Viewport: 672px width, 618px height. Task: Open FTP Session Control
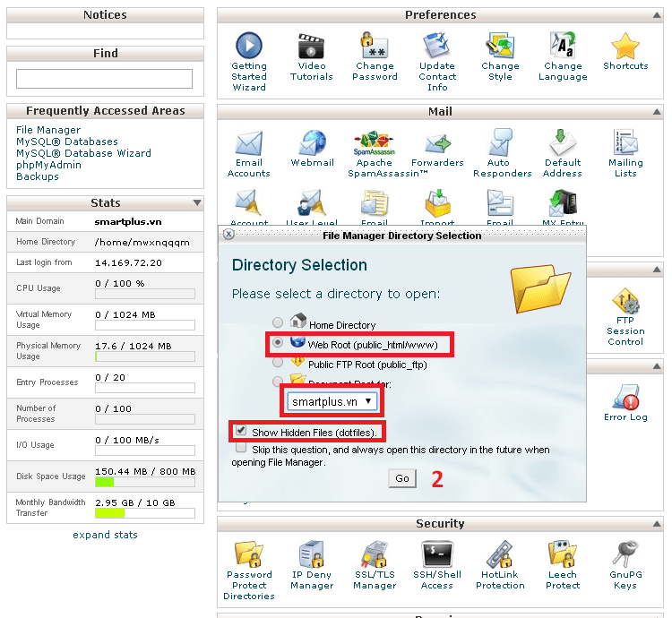(625, 303)
